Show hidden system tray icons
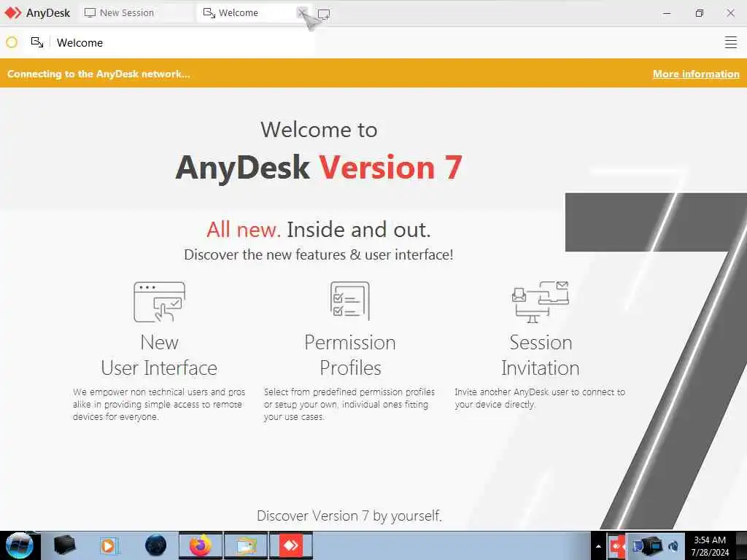747x560 pixels. (x=598, y=546)
